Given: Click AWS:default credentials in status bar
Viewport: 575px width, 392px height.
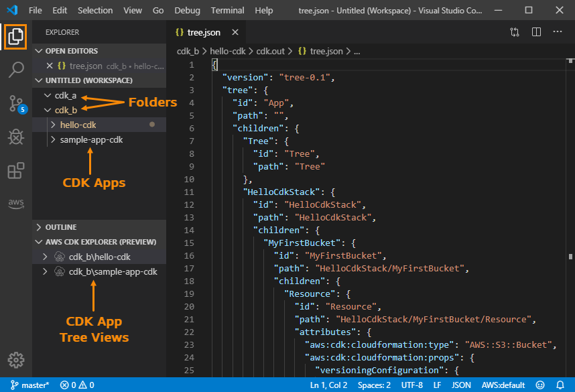Looking at the screenshot, I should click(503, 385).
